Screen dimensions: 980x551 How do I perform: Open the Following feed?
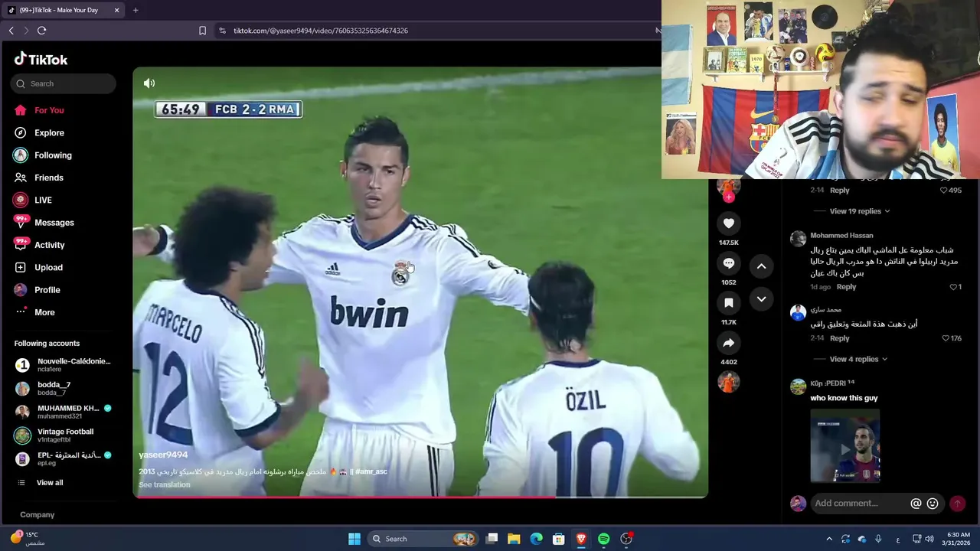(x=53, y=155)
